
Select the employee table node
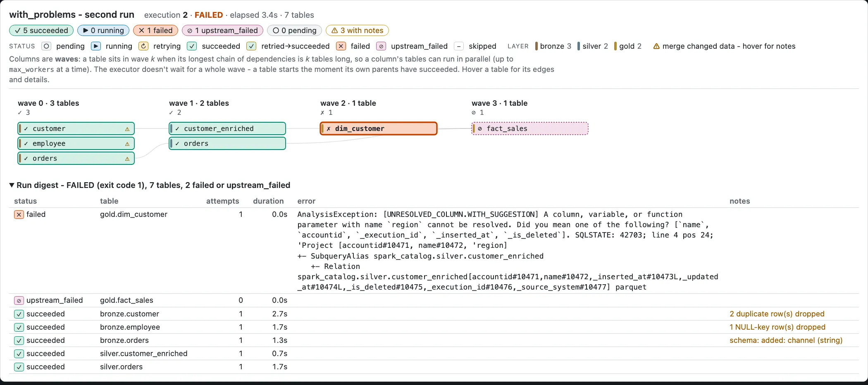pos(76,143)
